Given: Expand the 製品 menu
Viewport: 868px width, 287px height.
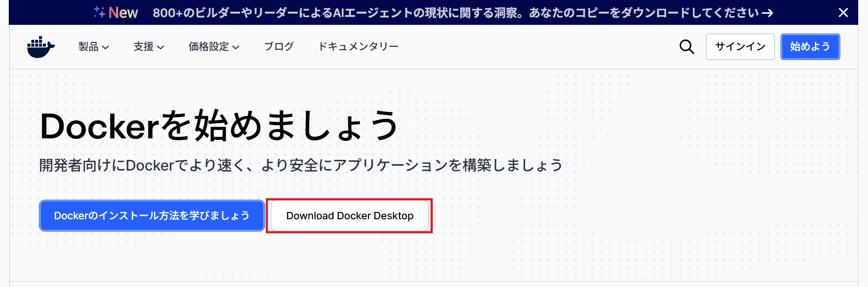Looking at the screenshot, I should [94, 47].
